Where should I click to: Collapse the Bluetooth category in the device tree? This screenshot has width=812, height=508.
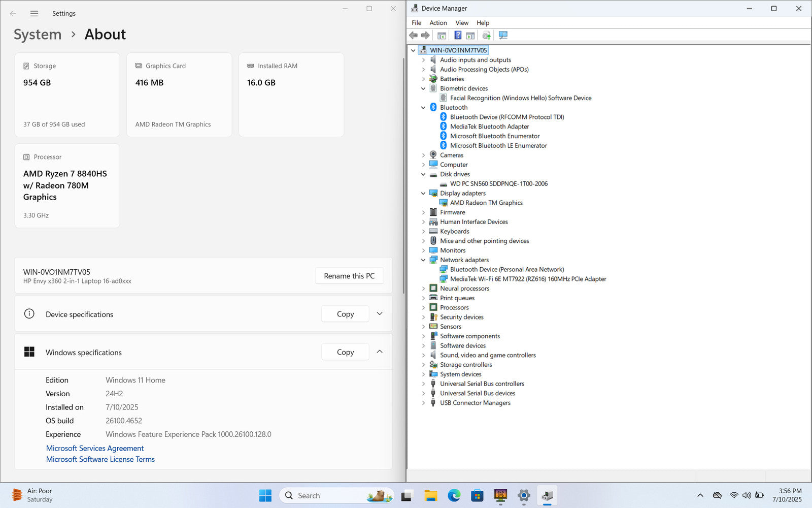click(x=423, y=108)
